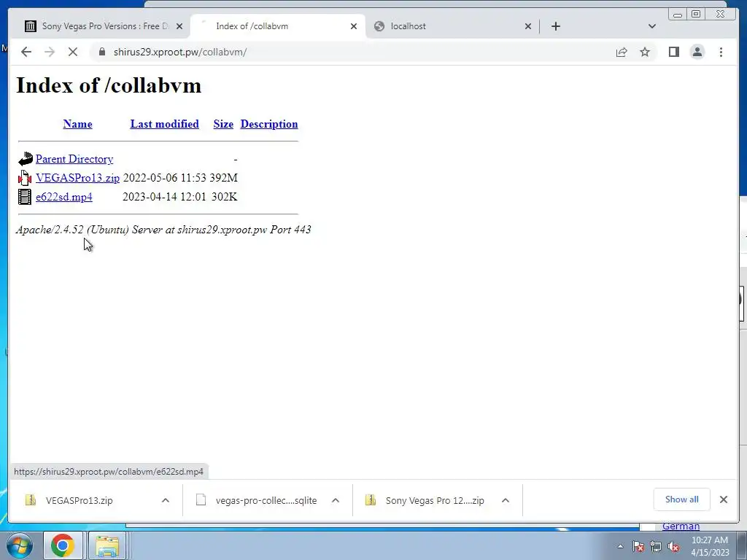747x560 pixels.
Task: Open the browser side panel
Action: click(673, 52)
